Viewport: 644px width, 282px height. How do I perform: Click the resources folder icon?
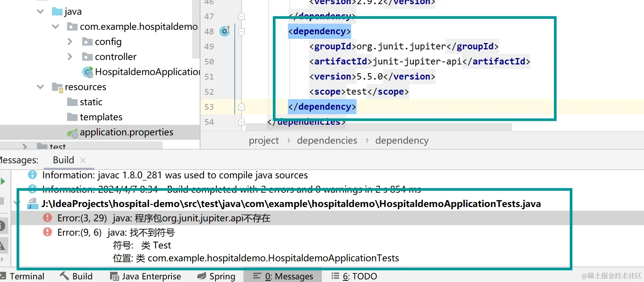pyautogui.click(x=58, y=87)
